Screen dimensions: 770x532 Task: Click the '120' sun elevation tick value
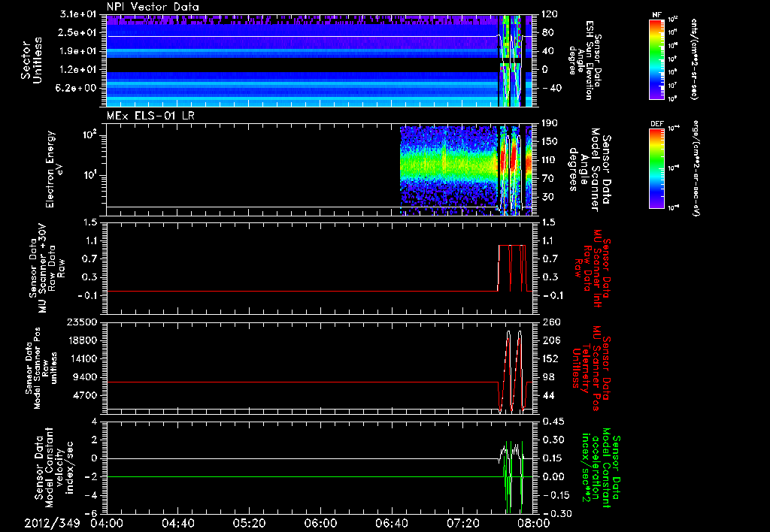coord(550,14)
